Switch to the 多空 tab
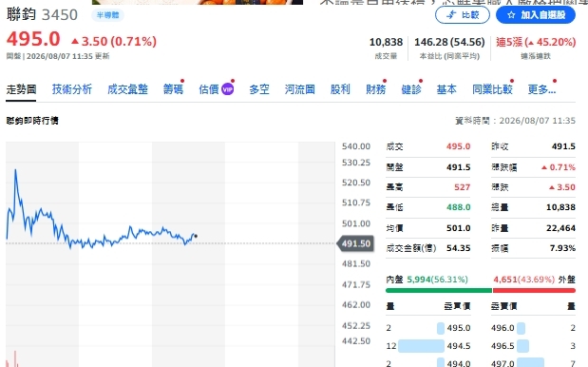 pyautogui.click(x=259, y=89)
